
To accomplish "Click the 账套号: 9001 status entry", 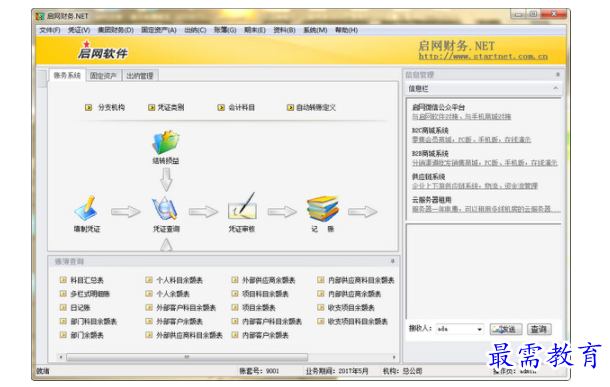I will point(259,371).
